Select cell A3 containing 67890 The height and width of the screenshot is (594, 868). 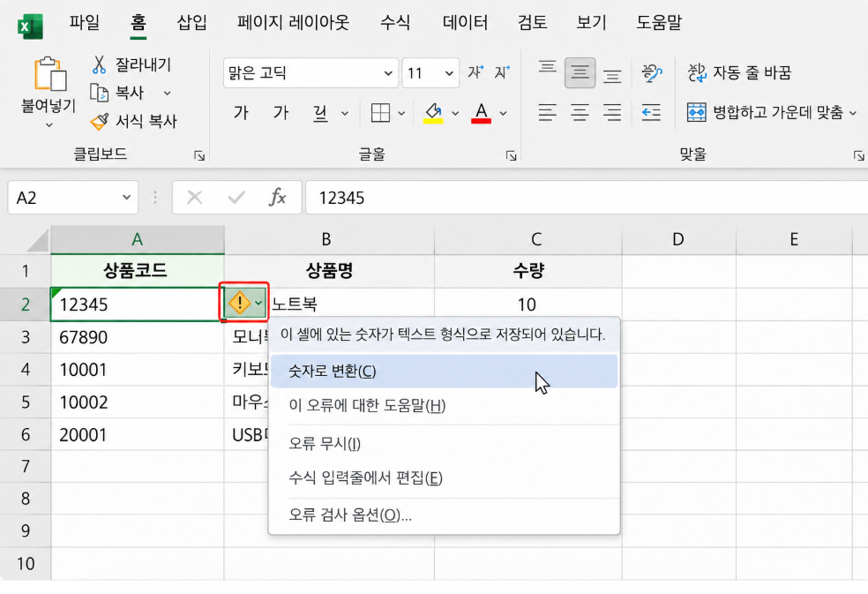(x=138, y=337)
